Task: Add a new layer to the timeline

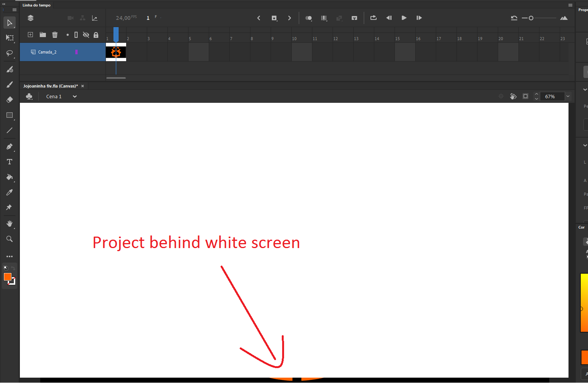Action: tap(30, 34)
